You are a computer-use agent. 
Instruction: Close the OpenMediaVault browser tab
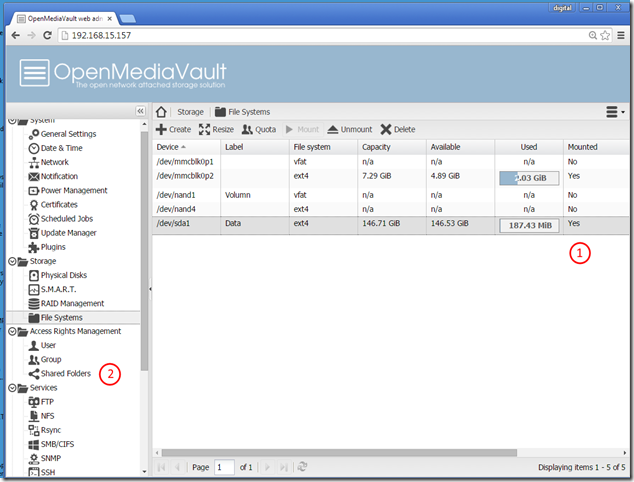tap(110, 19)
